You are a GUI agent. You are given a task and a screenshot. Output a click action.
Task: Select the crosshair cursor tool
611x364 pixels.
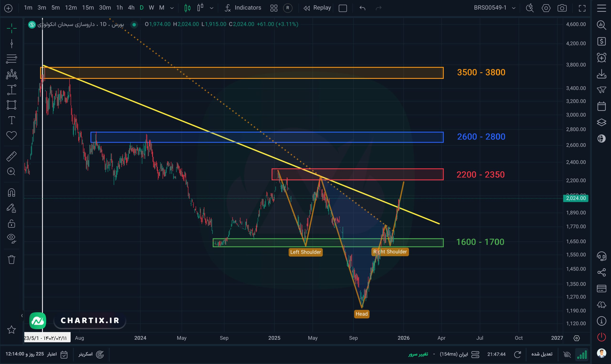(11, 29)
